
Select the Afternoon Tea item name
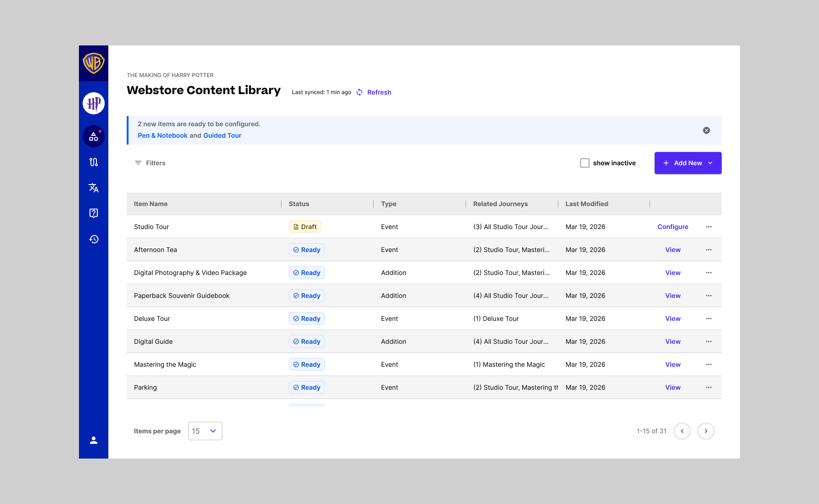[x=156, y=250]
